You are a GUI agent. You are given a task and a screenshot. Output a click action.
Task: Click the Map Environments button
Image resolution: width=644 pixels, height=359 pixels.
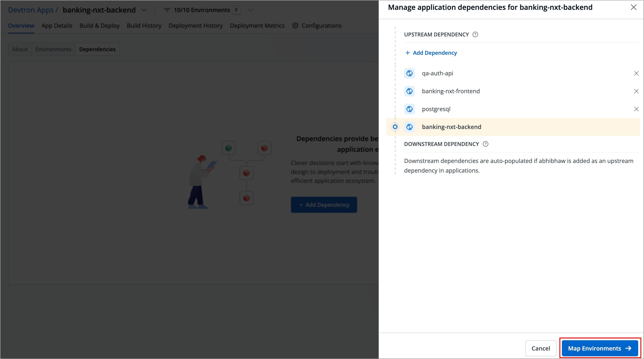click(x=600, y=348)
